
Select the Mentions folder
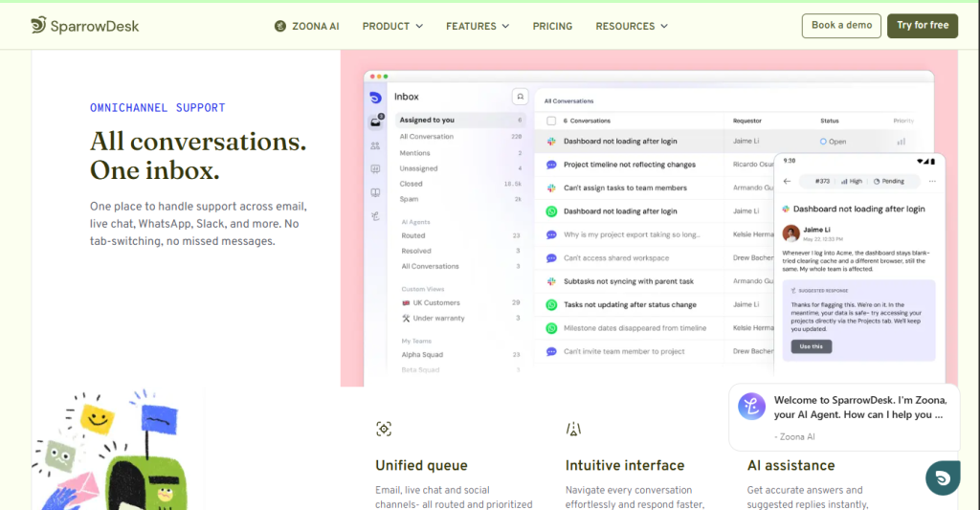click(460, 153)
